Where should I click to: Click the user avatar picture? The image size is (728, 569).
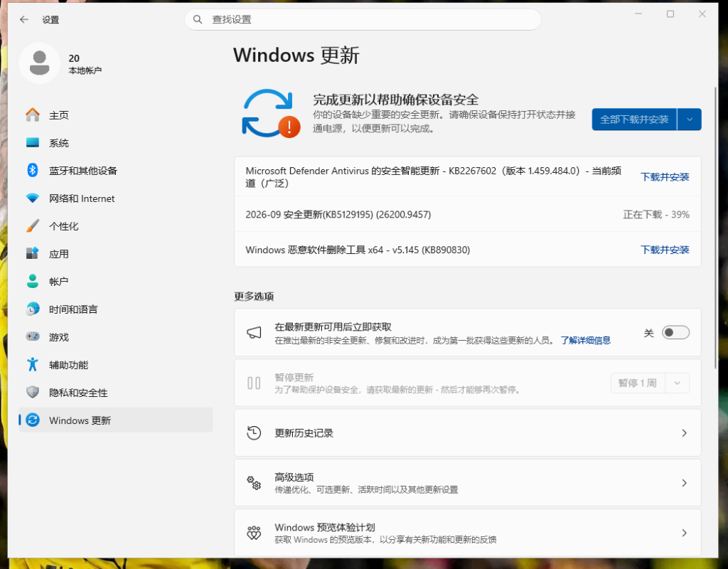click(40, 63)
